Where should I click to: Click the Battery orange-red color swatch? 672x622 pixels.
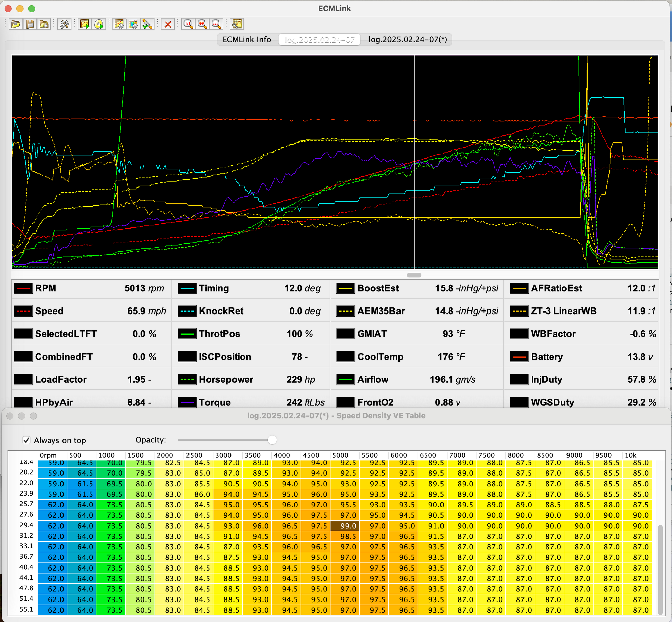(x=519, y=357)
